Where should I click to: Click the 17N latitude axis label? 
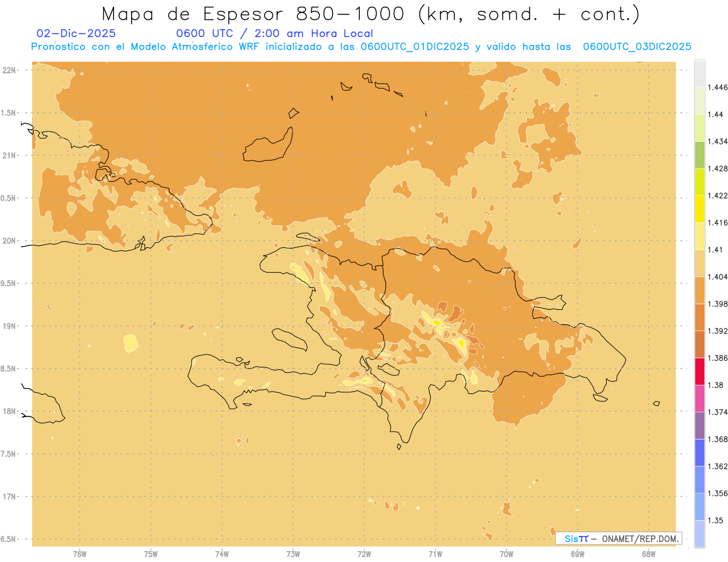pos(10,497)
